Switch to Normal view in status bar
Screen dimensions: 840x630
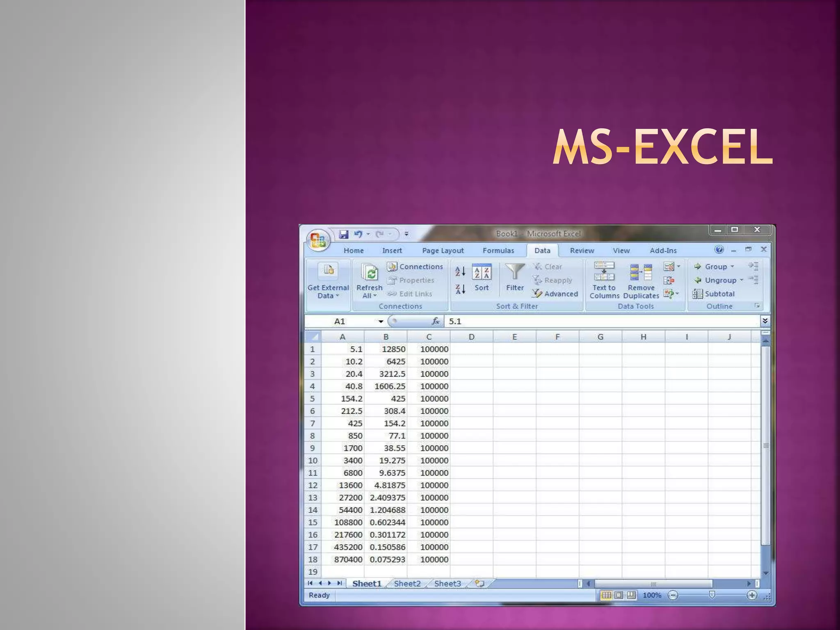[606, 595]
